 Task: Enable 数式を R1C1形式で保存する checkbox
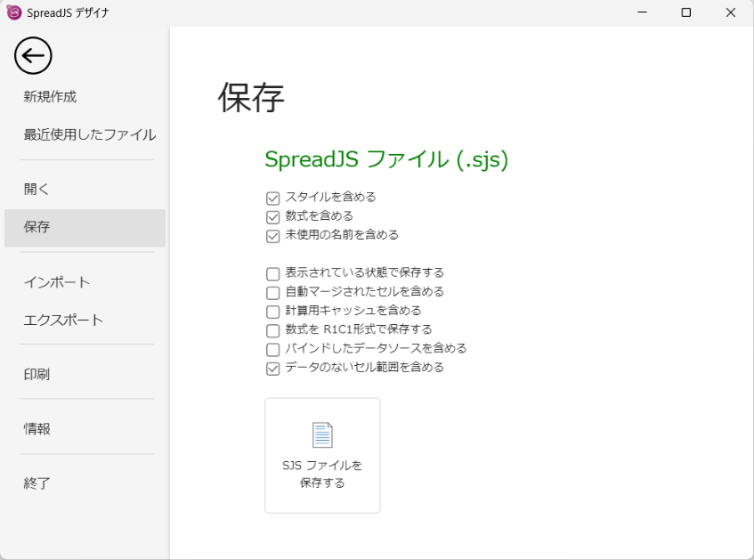click(272, 330)
